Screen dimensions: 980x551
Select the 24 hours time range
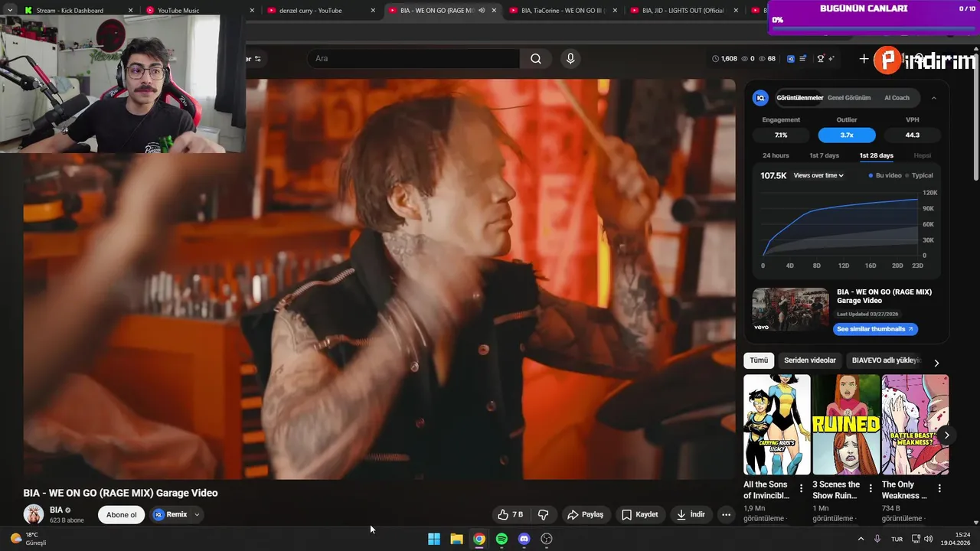click(x=776, y=155)
